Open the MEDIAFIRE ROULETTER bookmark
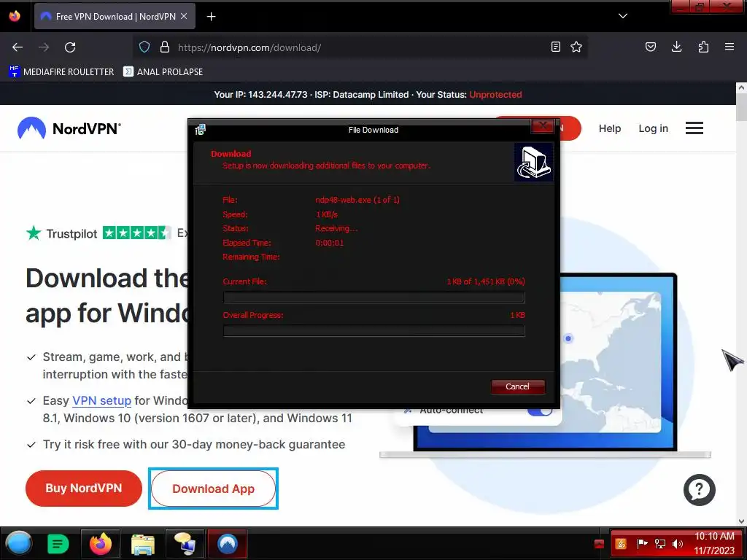Screen dimensions: 747x560 coord(61,72)
